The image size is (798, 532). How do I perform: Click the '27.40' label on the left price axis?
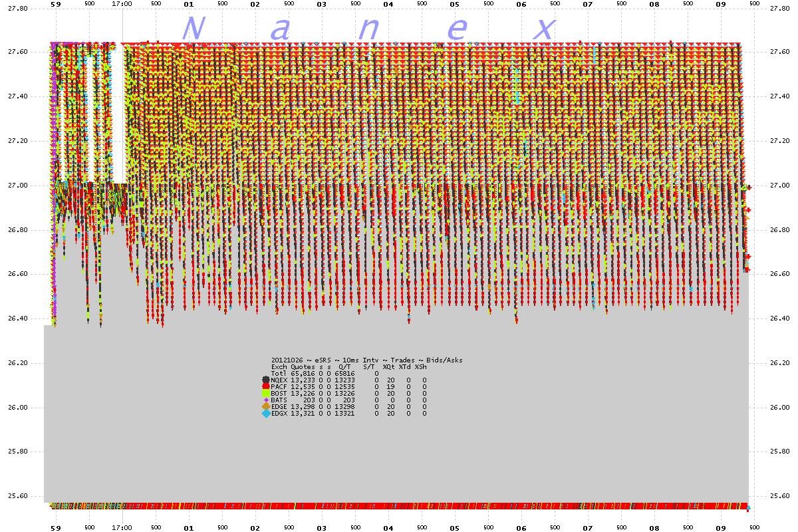click(17, 96)
